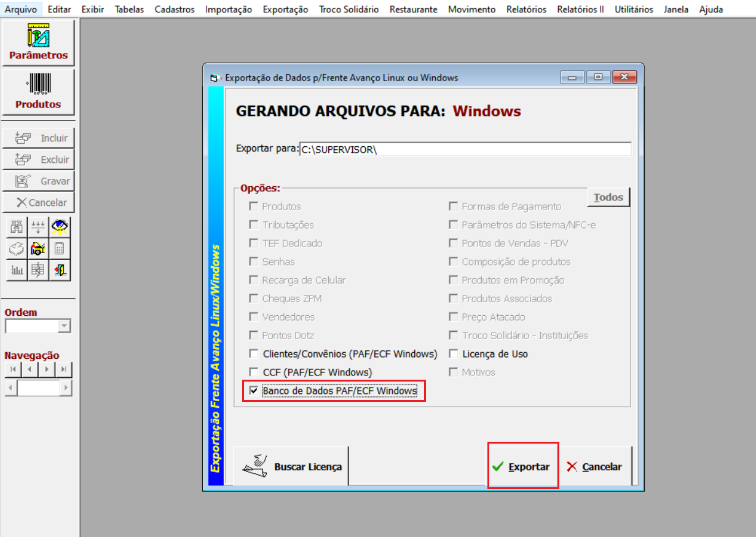Screen dimensions: 756x537
Task: Click the Parâmetros icon button
Action: pyautogui.click(x=38, y=42)
